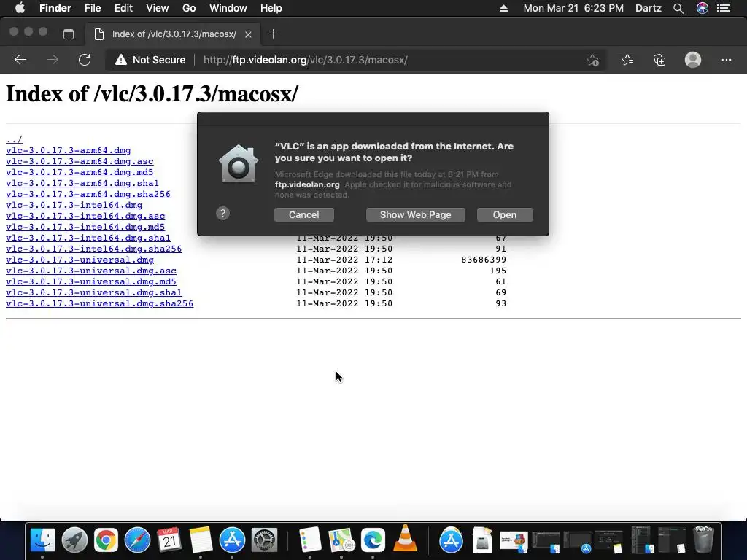Open the Help menu
The width and height of the screenshot is (747, 560).
coord(271,8)
